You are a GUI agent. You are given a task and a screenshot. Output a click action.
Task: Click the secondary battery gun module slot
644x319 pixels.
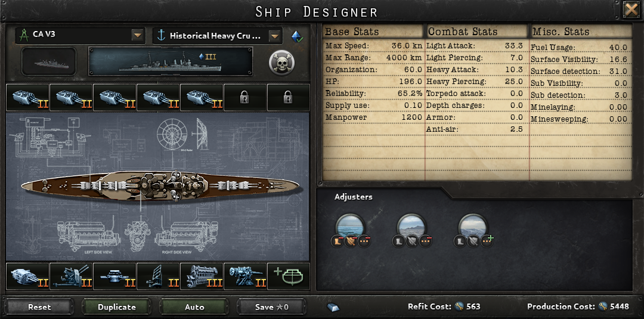pos(246,276)
